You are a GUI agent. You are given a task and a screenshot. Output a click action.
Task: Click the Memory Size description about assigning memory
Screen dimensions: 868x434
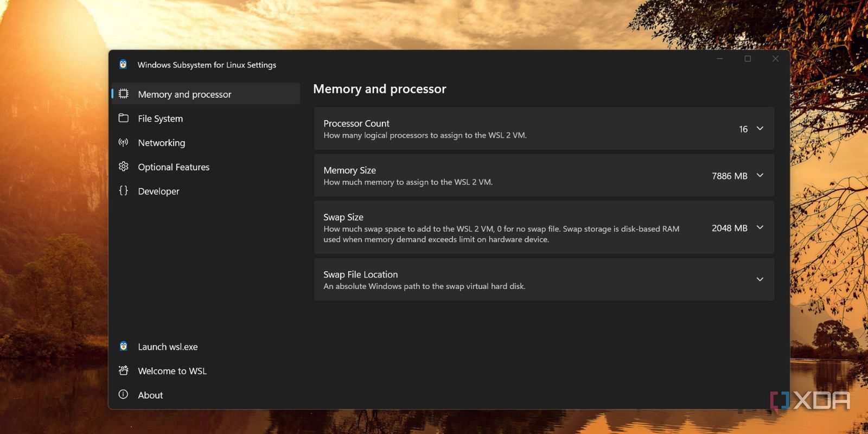click(x=408, y=182)
